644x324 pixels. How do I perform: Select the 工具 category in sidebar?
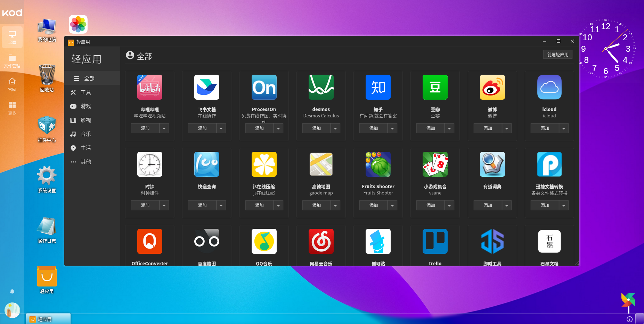point(92,92)
